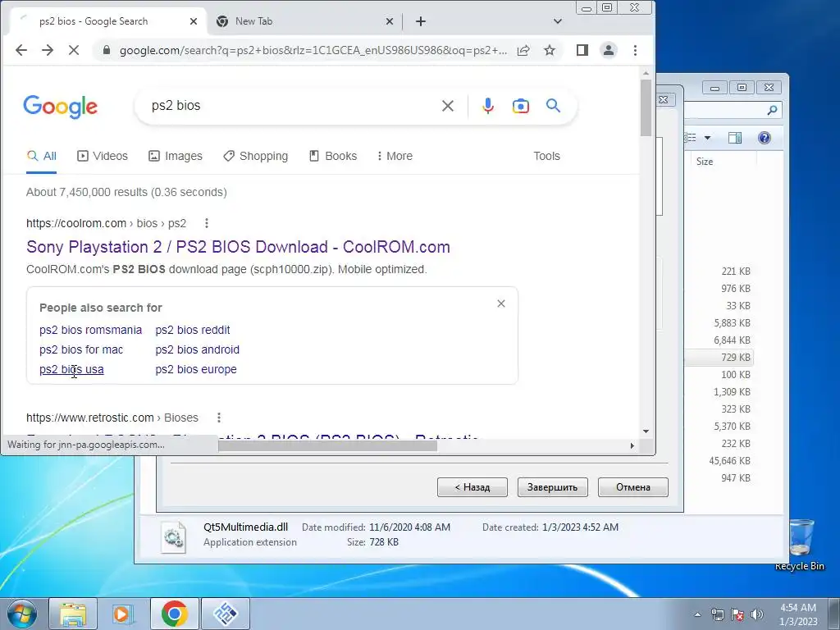Viewport: 840px width, 630px height.
Task: Toggle the Explorer preview pane icon
Action: click(735, 138)
